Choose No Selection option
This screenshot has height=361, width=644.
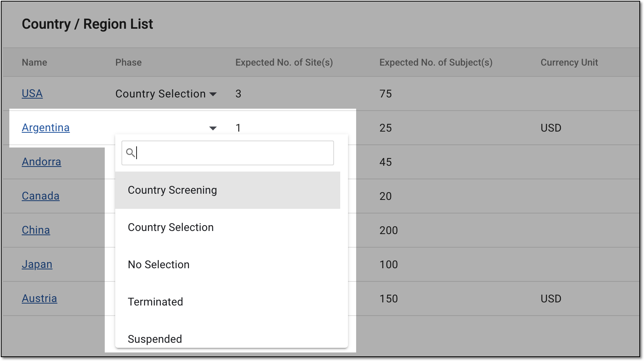tap(228, 265)
